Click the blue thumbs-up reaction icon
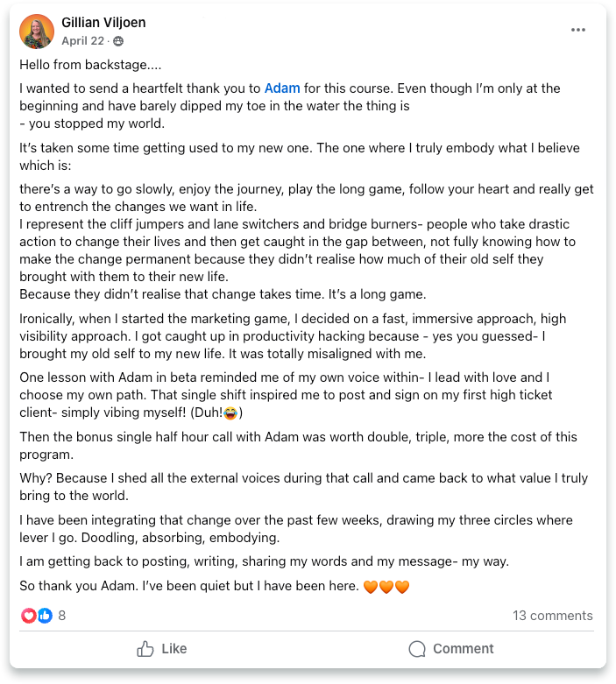Image resolution: width=616 pixels, height=684 pixels. [x=45, y=616]
